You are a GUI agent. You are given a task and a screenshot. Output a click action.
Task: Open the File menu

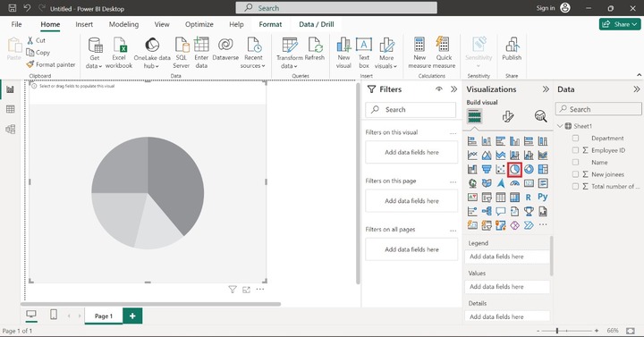(16, 24)
